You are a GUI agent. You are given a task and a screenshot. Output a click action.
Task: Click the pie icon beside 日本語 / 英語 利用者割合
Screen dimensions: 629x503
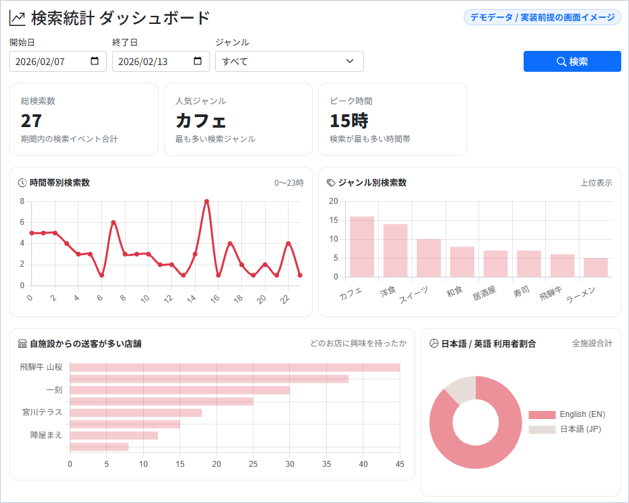(433, 343)
